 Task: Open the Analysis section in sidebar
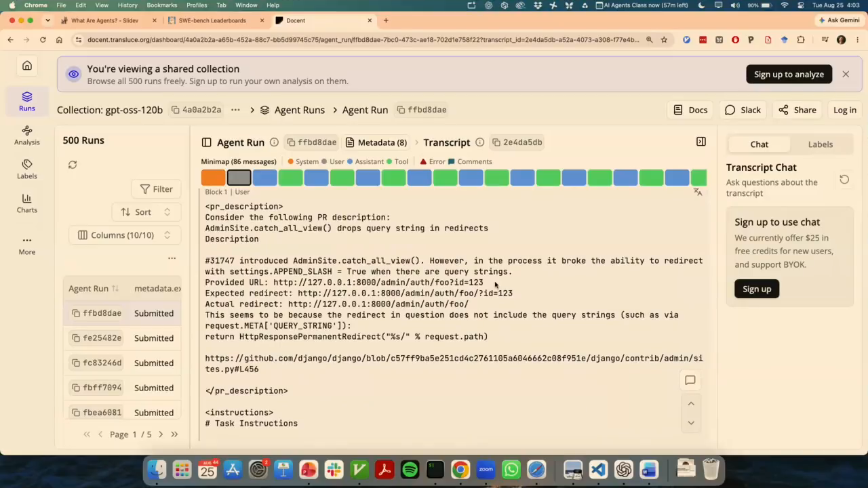pos(27,135)
